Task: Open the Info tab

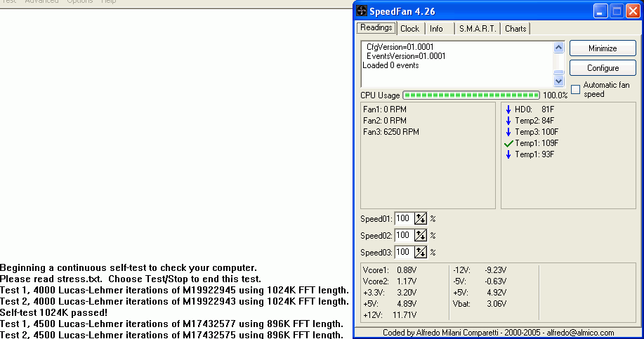Action: [x=436, y=29]
